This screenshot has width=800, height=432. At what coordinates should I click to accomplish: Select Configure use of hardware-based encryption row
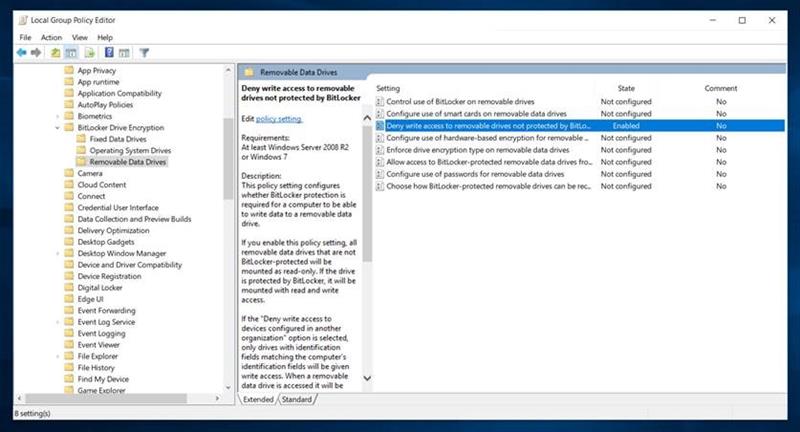(580, 138)
